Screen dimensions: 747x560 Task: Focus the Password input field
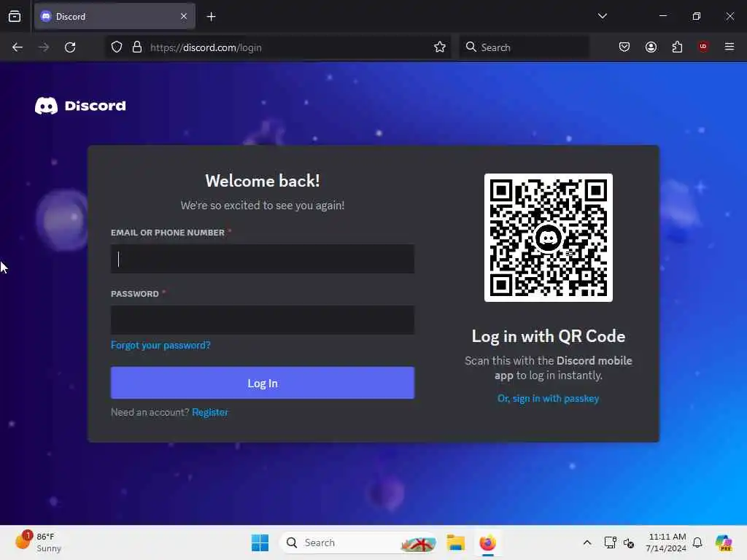263,319
